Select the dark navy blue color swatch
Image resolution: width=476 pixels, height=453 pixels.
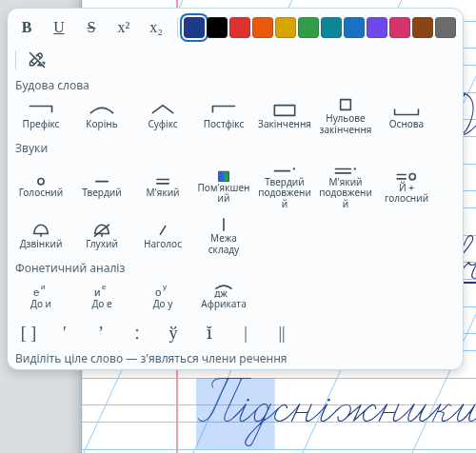pos(194,28)
